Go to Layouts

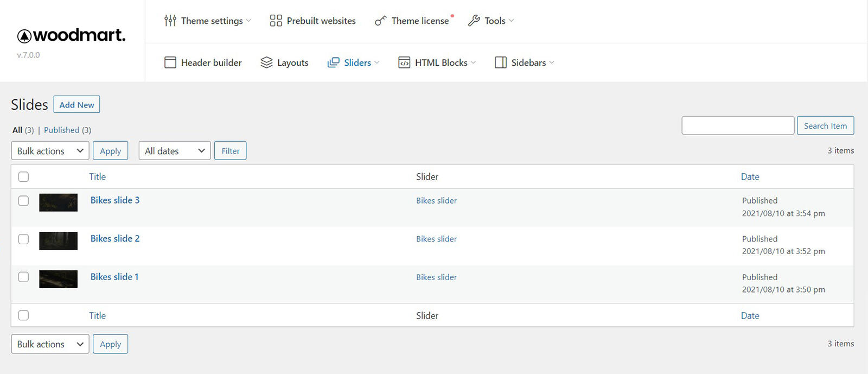(284, 62)
